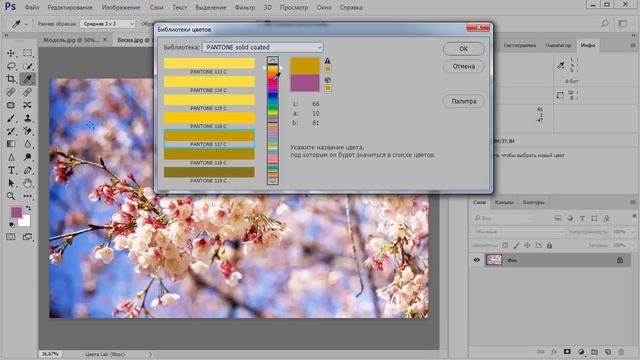Switch to the Каналы tab
This screenshot has height=360, width=640.
504,202
